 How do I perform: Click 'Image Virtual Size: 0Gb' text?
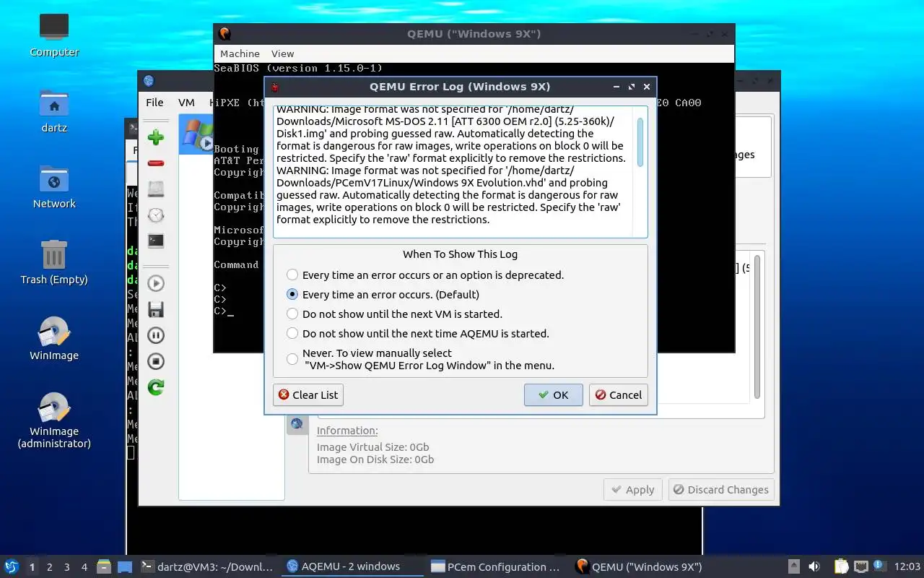[372, 447]
